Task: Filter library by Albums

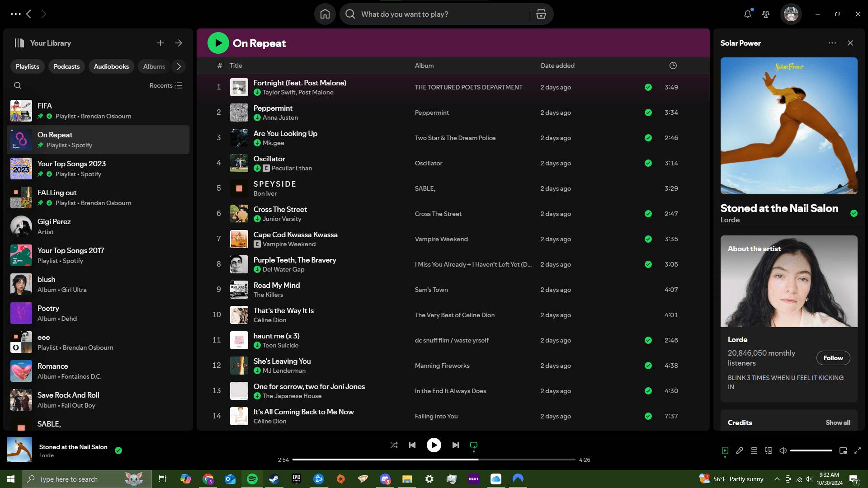Action: tap(154, 66)
